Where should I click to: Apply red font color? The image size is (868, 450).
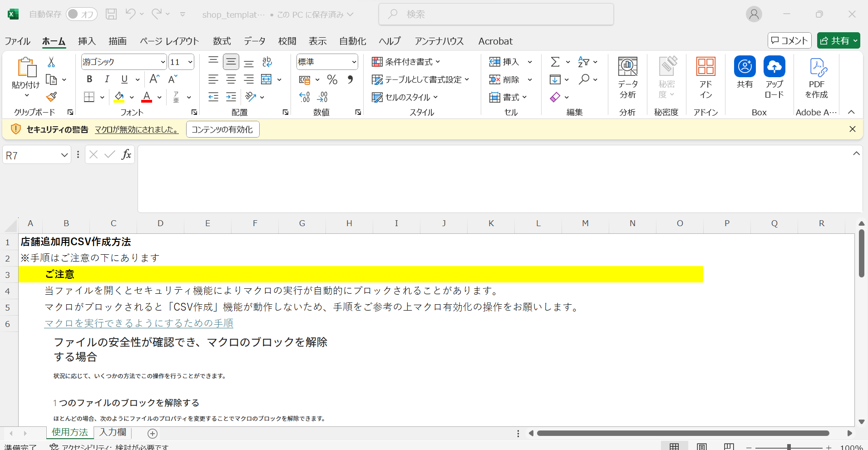[x=147, y=97]
